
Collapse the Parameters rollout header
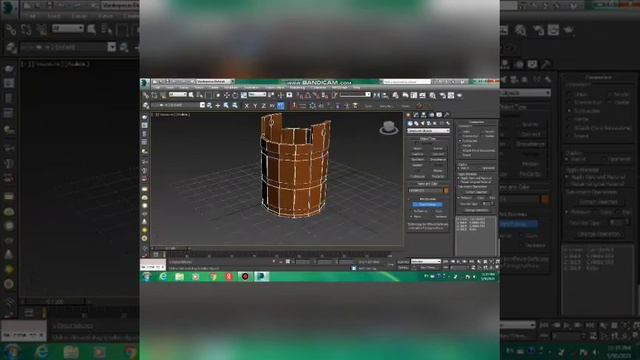pyautogui.click(x=477, y=122)
